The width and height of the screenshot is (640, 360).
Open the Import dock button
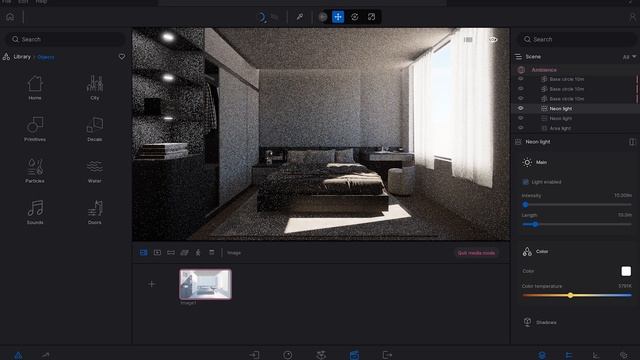tap(255, 355)
